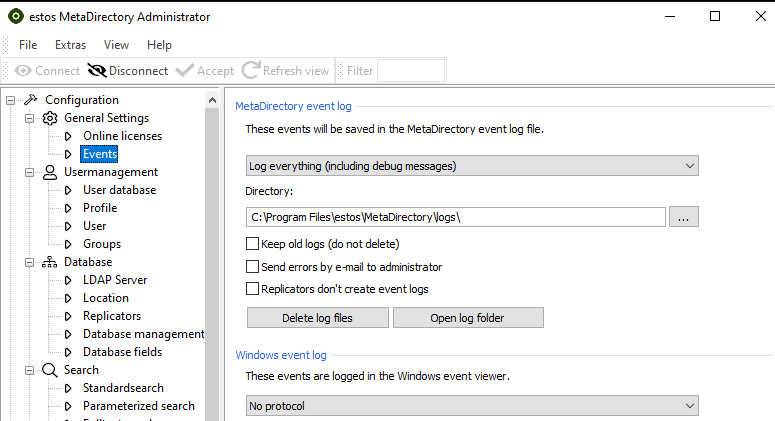The image size is (775, 421).
Task: Click the Refresh view icon
Action: pos(251,71)
